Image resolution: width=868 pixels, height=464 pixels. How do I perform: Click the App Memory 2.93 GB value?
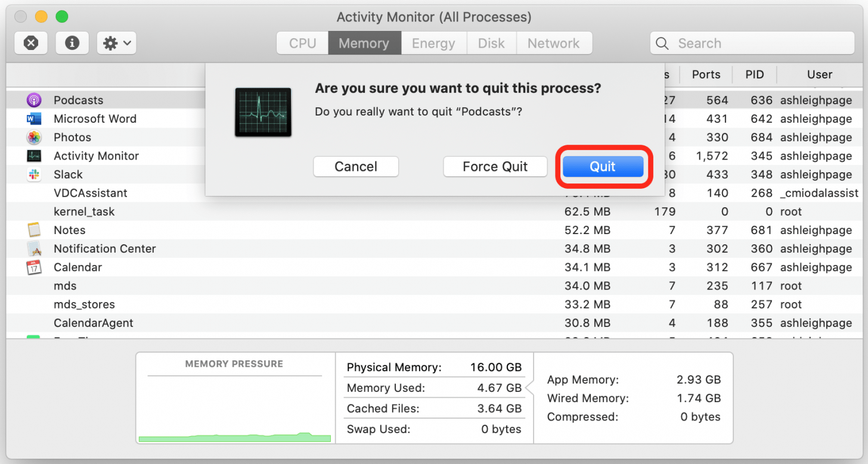click(699, 379)
